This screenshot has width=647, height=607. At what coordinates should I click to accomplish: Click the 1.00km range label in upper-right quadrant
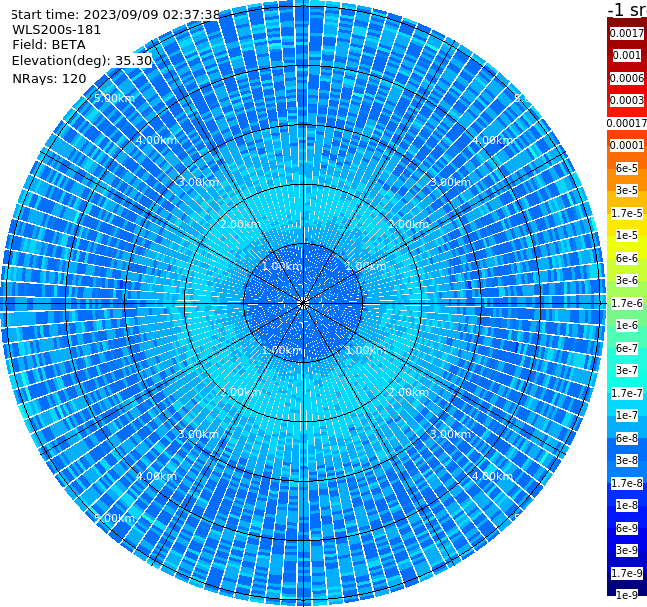(x=366, y=266)
